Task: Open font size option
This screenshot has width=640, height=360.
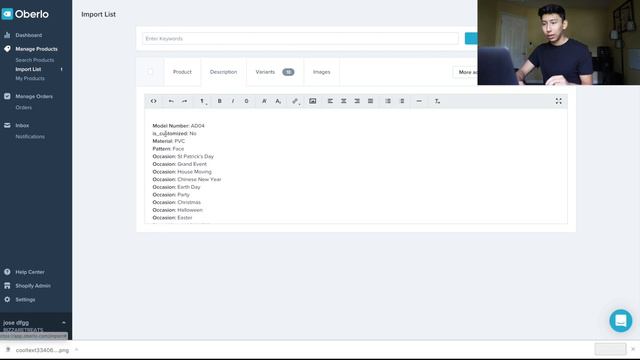Action: [278, 101]
